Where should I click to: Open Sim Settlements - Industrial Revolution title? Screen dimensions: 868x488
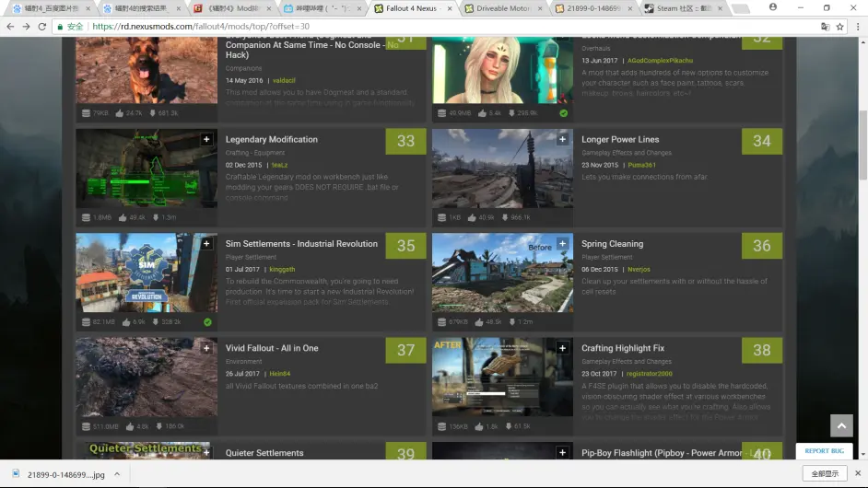(301, 243)
